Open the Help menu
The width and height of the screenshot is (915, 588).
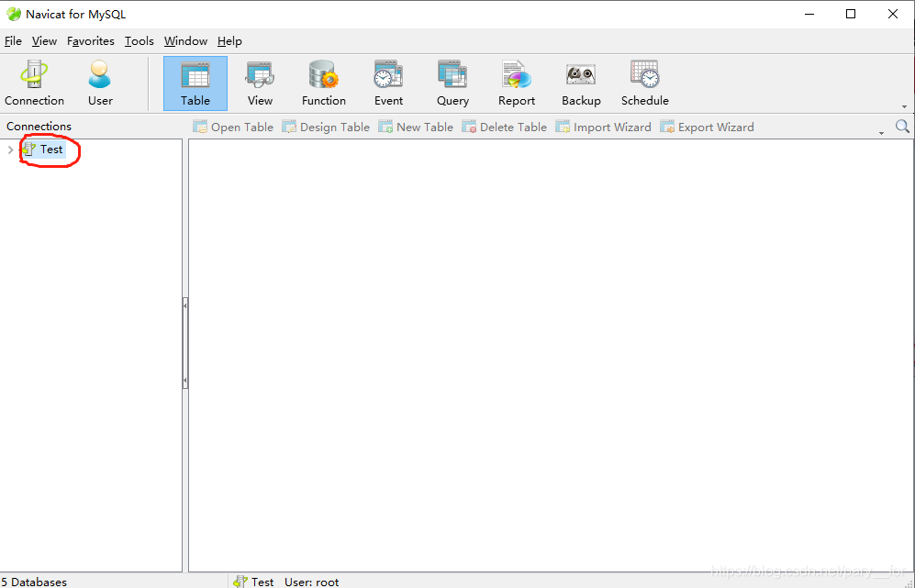tap(229, 41)
